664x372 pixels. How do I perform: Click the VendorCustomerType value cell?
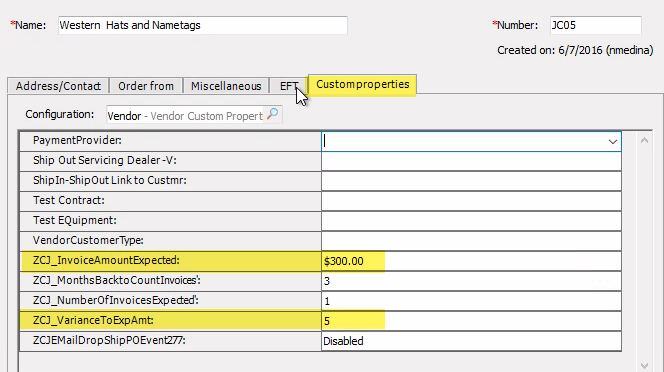[471, 241]
